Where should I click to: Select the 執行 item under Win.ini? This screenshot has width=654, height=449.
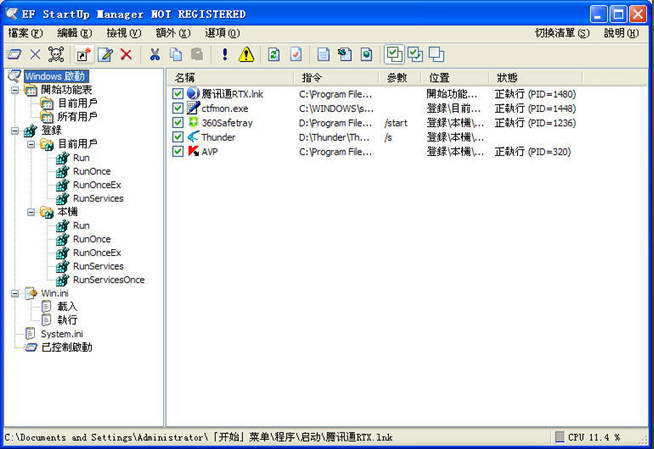click(x=67, y=320)
